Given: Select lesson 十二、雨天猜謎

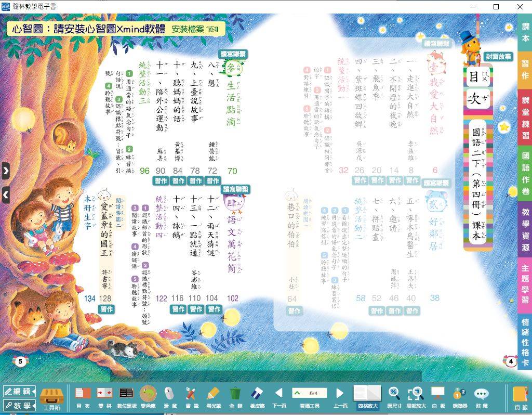Looking at the screenshot, I should (213, 226).
